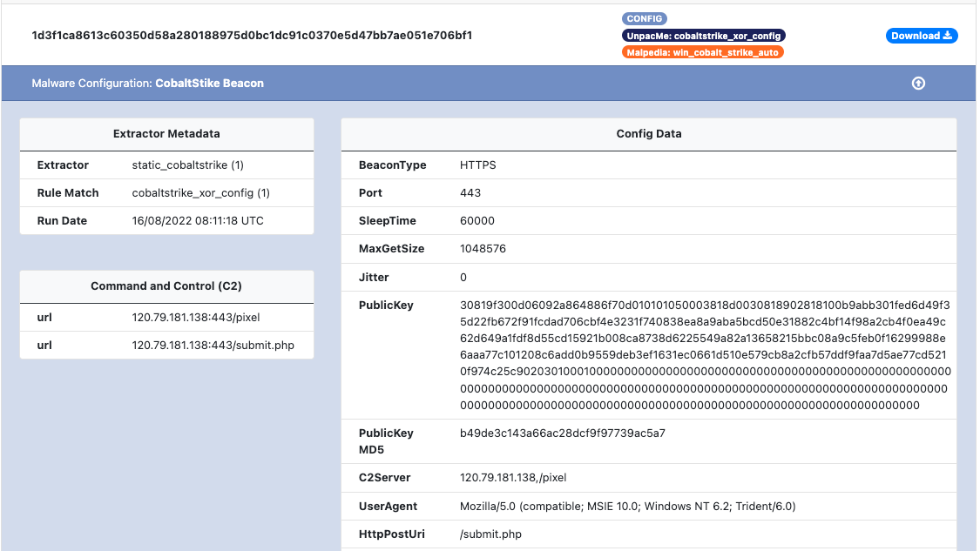
Task: Click the Command and Control (C2) heading
Action: (166, 286)
